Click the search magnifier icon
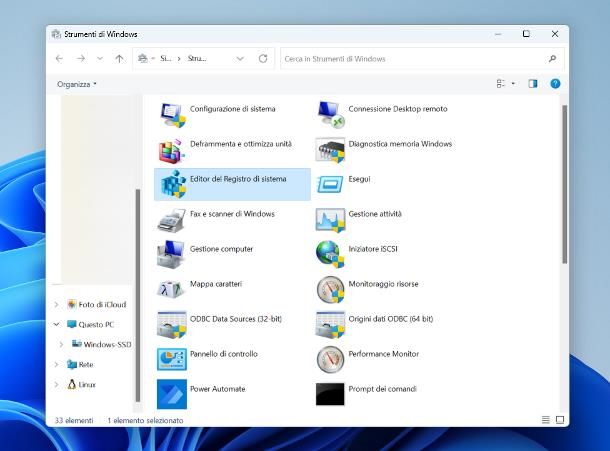The height and width of the screenshot is (451, 610). (x=552, y=59)
